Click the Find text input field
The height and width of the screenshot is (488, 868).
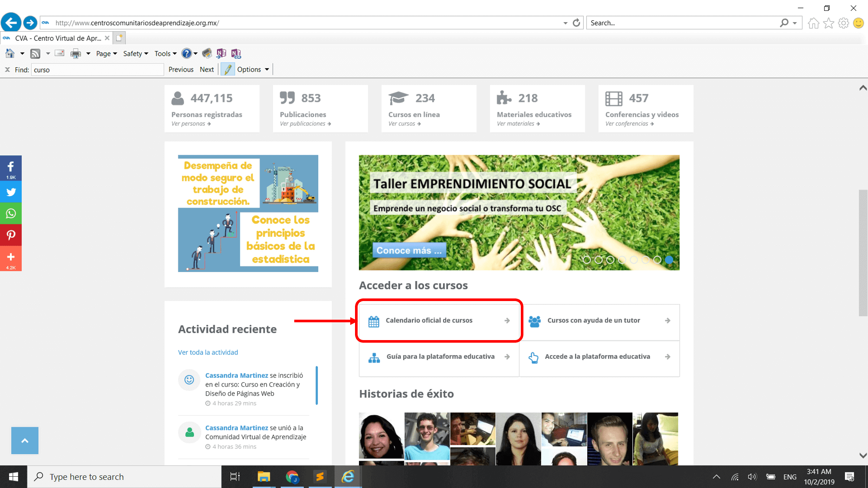[97, 69]
